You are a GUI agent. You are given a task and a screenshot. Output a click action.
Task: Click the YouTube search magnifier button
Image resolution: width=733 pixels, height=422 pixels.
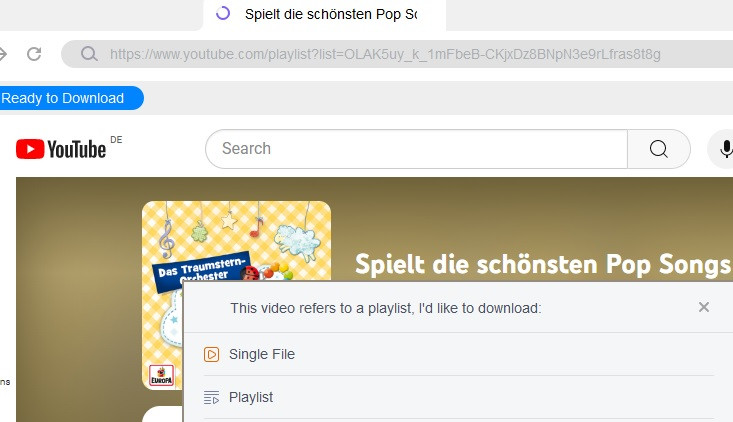pyautogui.click(x=659, y=149)
